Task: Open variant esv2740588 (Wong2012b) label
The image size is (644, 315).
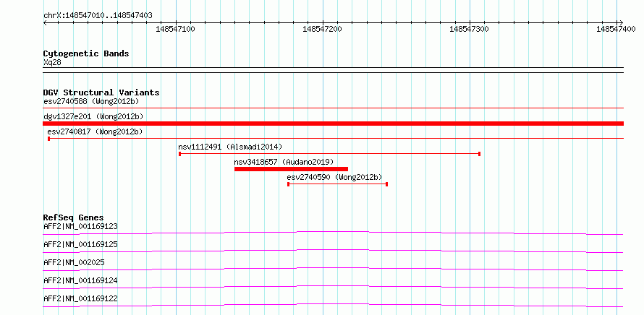Action: 91,101
